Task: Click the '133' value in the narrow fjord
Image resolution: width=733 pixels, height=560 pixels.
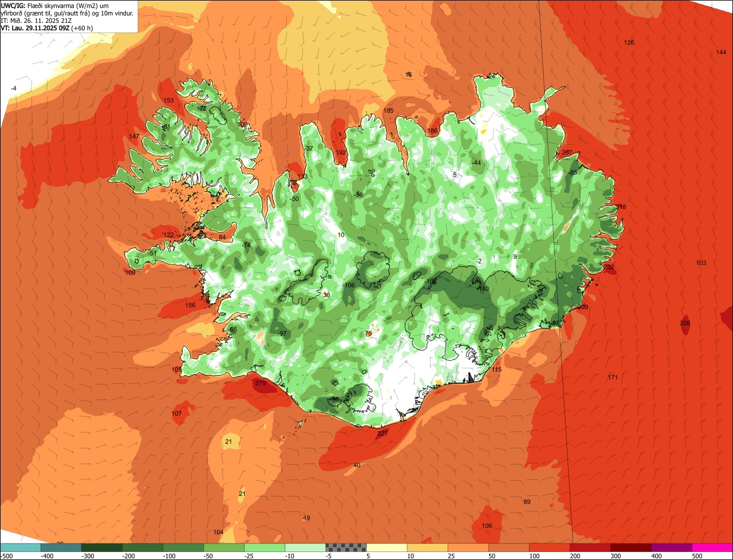Action: coord(302,176)
